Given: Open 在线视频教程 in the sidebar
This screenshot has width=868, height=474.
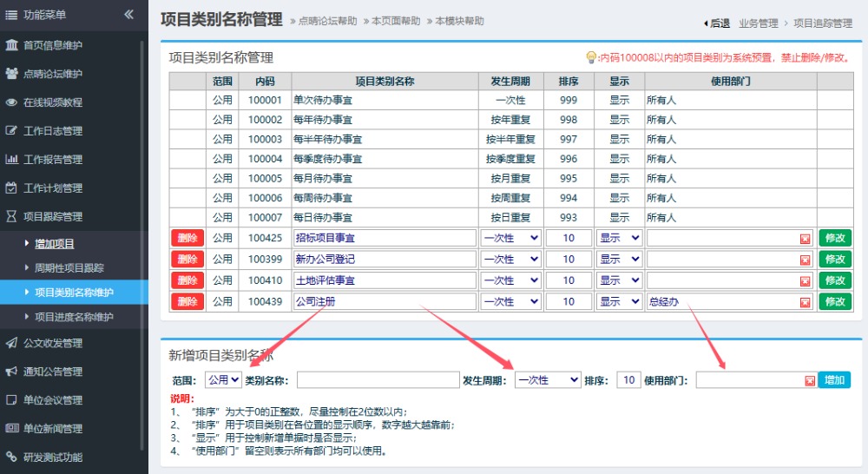Looking at the screenshot, I should tap(53, 102).
